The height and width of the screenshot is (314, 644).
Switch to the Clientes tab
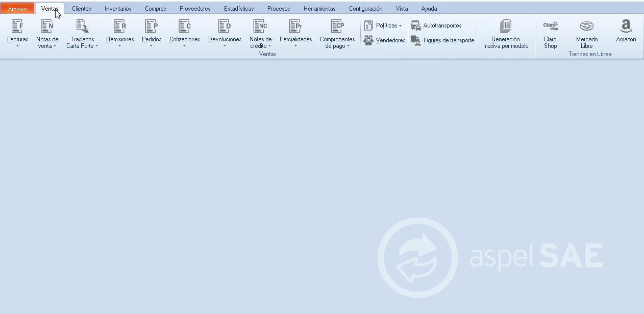(x=82, y=9)
